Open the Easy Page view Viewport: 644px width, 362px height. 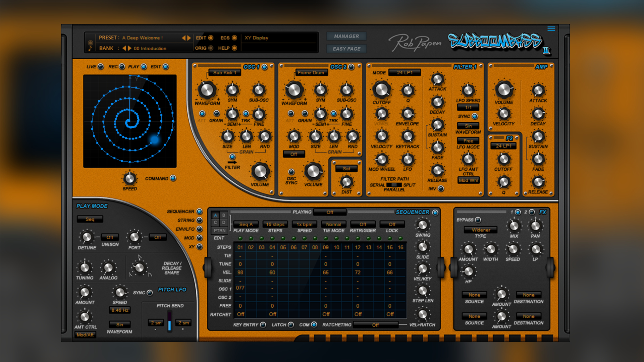(346, 48)
